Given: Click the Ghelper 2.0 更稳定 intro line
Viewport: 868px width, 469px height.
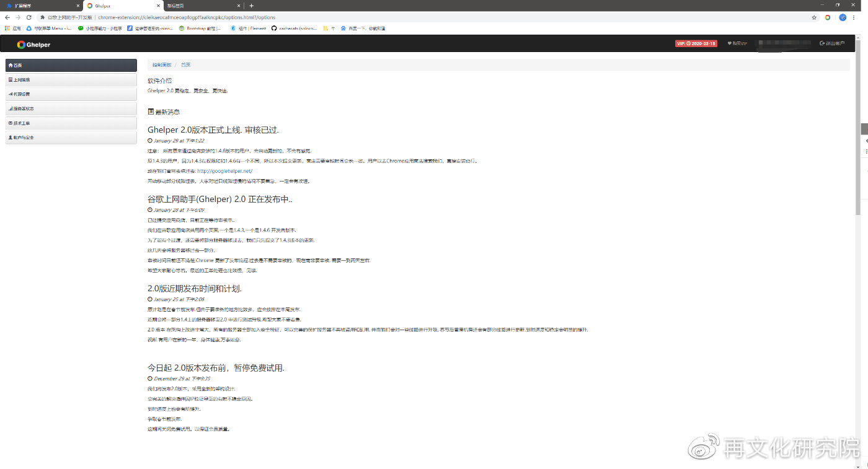Looking at the screenshot, I should coord(188,90).
